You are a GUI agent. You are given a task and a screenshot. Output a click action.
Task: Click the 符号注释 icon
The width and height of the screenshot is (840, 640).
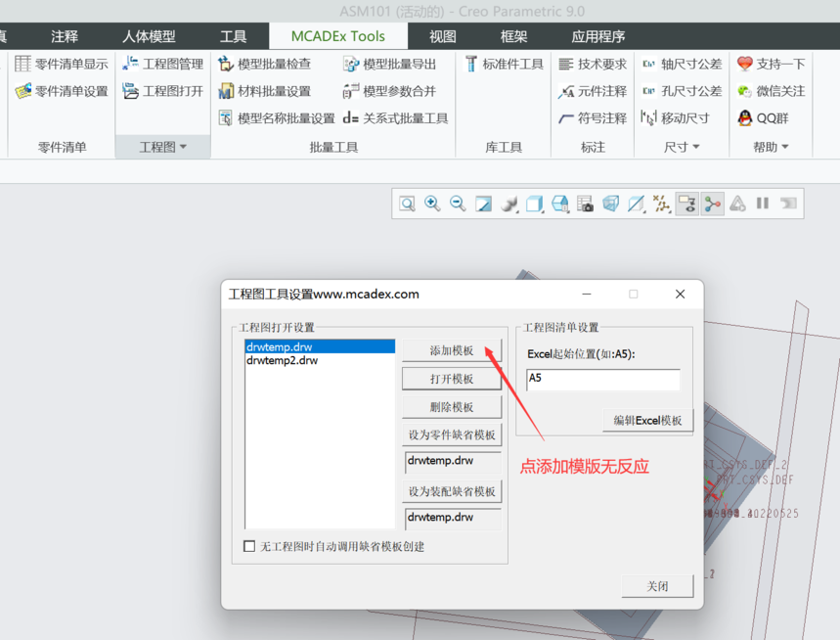566,118
